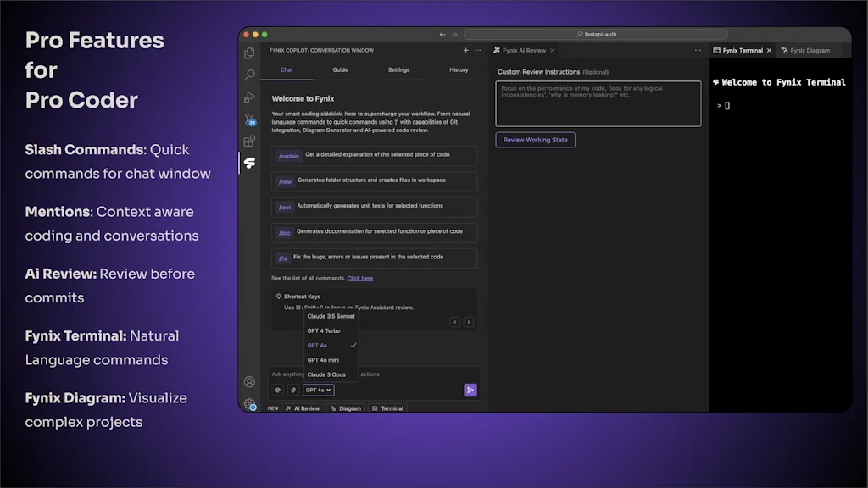
Task: Click the Custom Review Instructions text field
Action: (x=598, y=102)
